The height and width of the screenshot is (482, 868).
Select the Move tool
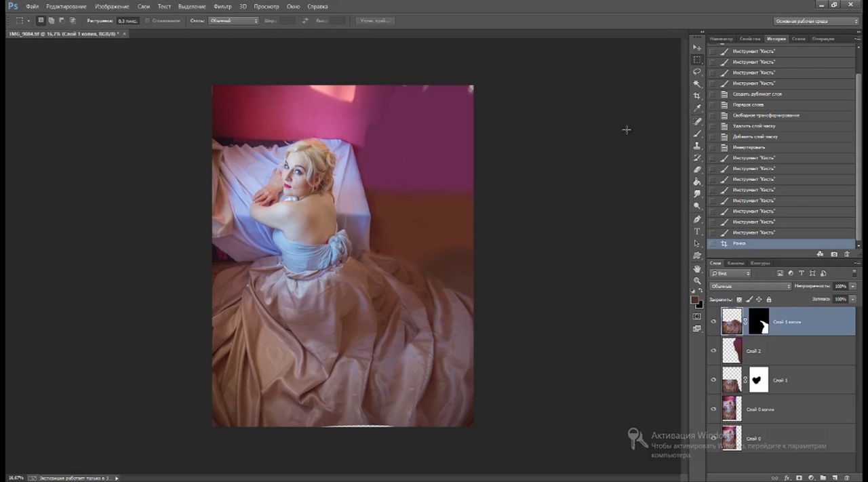coord(697,47)
